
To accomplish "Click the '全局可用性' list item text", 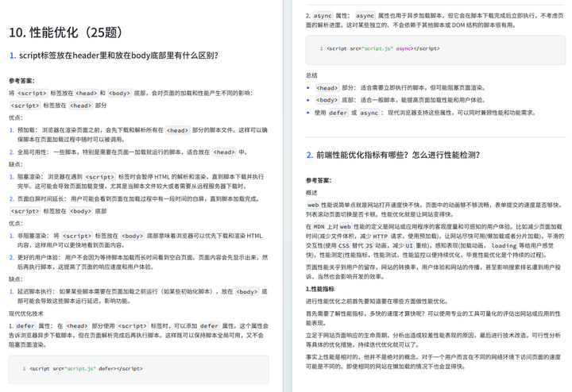I will click(129, 152).
